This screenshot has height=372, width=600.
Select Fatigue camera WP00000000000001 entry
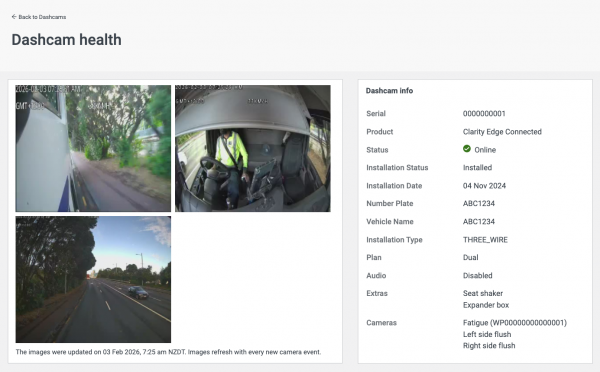click(515, 323)
